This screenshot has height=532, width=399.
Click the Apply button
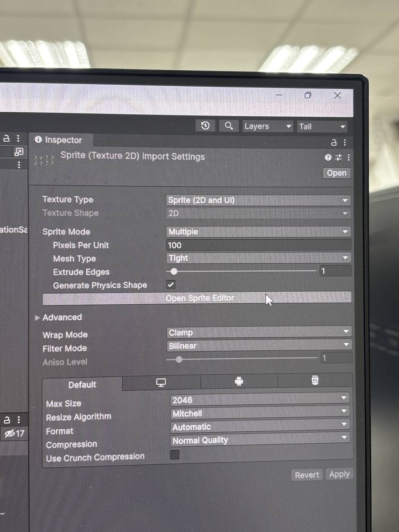pos(339,474)
